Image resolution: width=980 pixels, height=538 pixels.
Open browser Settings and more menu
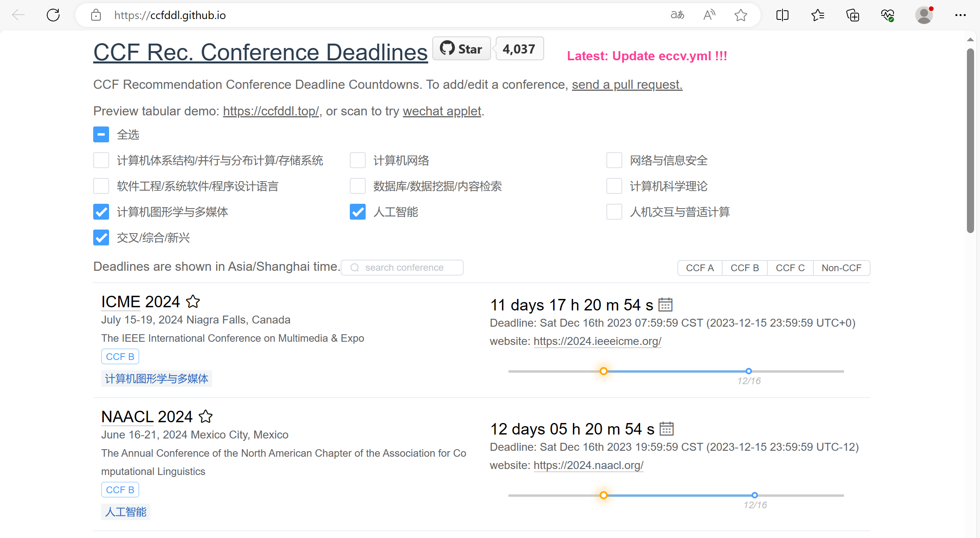coord(960,15)
